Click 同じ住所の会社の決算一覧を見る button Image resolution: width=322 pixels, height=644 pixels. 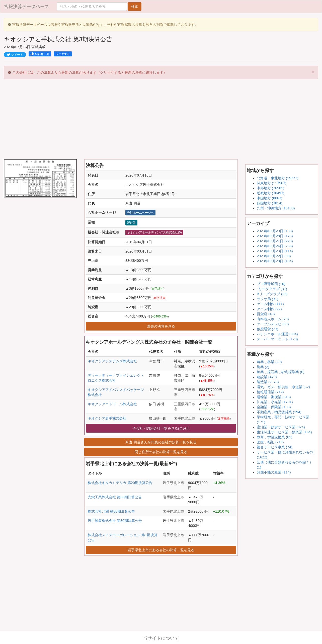point(161,452)
